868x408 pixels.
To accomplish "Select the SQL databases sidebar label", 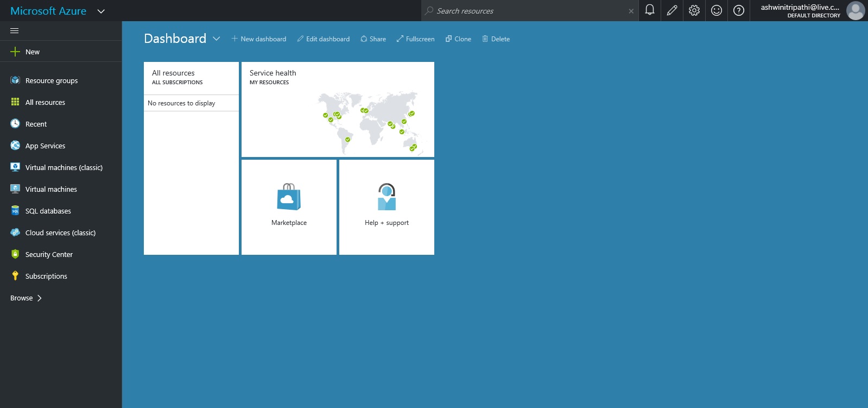I will [x=48, y=211].
